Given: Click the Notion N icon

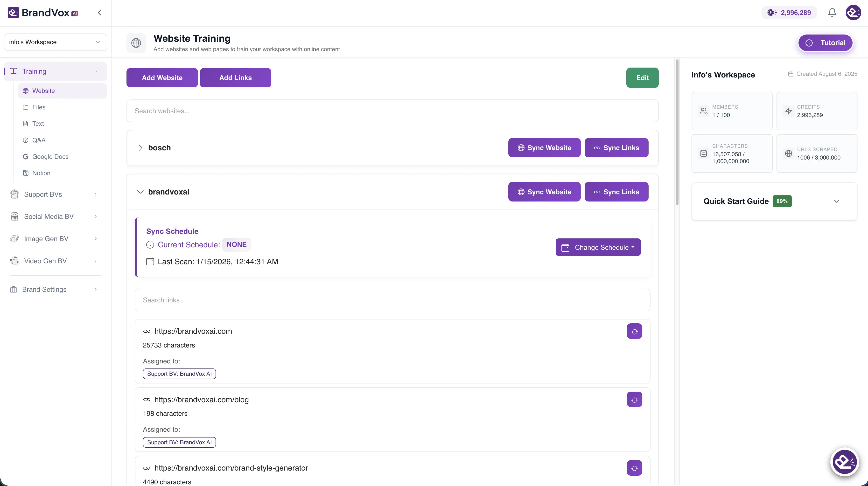Looking at the screenshot, I should (x=26, y=173).
